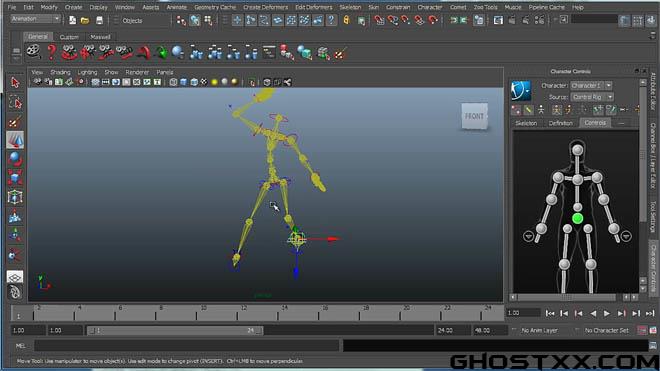Click the save scene icon
The image size is (660, 371).
click(x=99, y=20)
